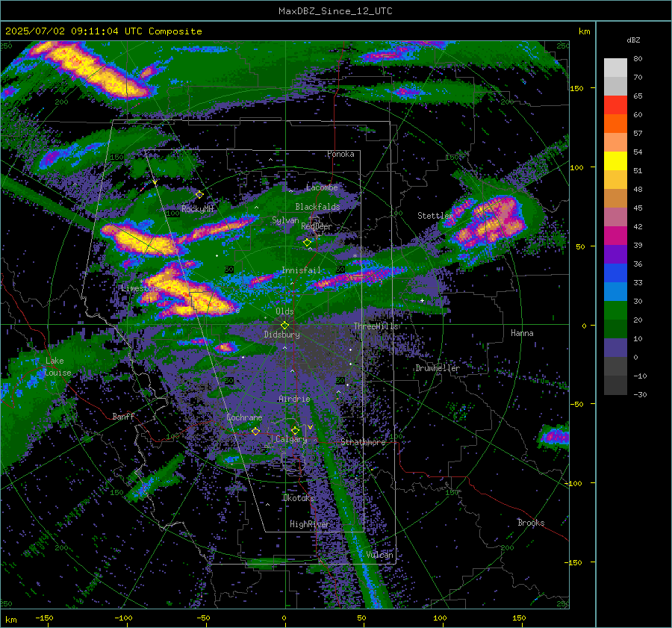Click the -30 value on the dBZ legend
672x628 pixels.
(640, 394)
